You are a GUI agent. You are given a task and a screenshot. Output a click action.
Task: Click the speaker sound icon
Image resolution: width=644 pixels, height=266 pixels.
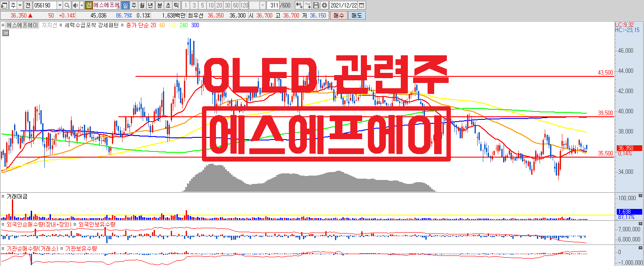click(x=76, y=5)
